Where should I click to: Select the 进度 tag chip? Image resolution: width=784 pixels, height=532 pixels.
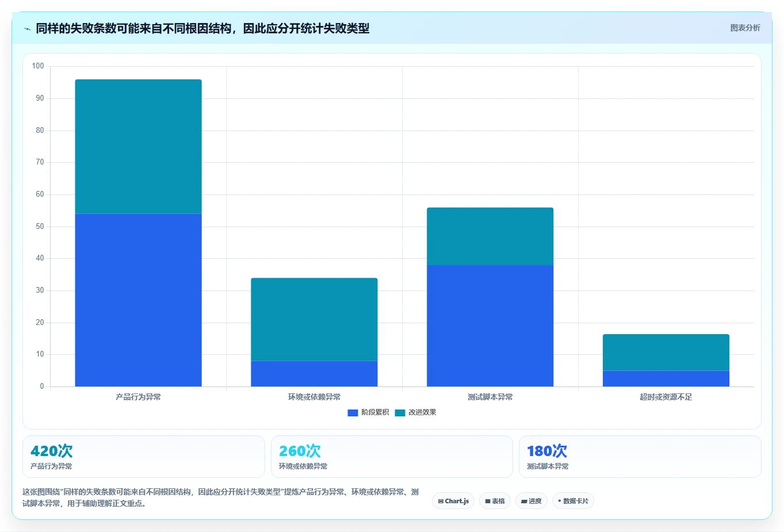point(531,501)
